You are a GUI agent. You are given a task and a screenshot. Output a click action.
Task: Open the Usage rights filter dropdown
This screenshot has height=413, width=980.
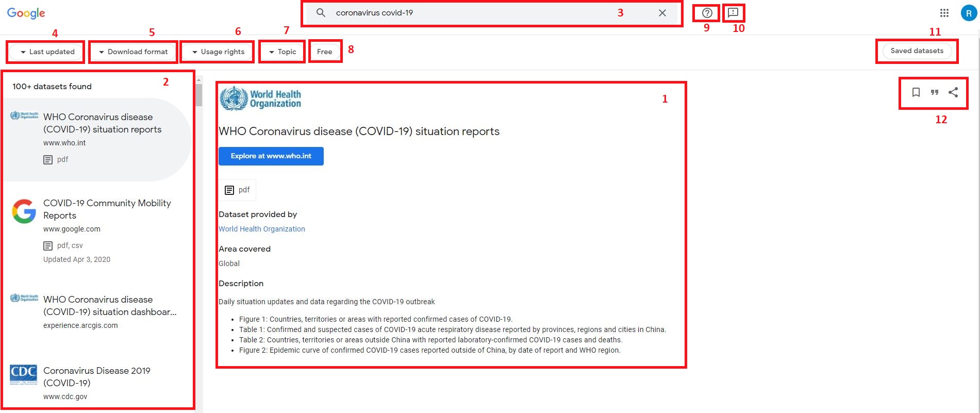[x=218, y=52]
